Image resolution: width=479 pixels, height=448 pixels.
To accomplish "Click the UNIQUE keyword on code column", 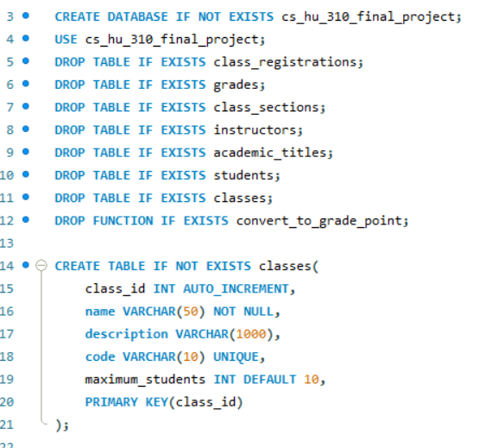I will coord(236,357).
